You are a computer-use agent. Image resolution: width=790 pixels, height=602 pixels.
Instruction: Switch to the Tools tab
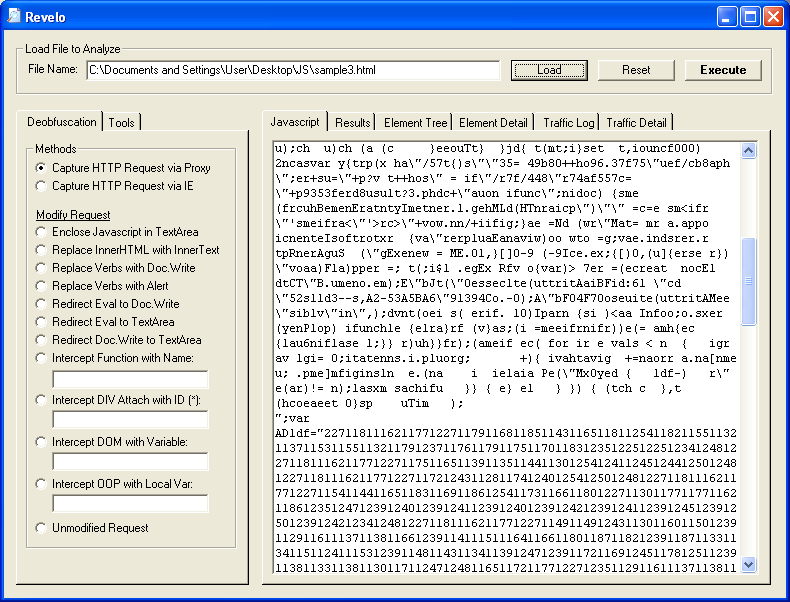[x=122, y=122]
